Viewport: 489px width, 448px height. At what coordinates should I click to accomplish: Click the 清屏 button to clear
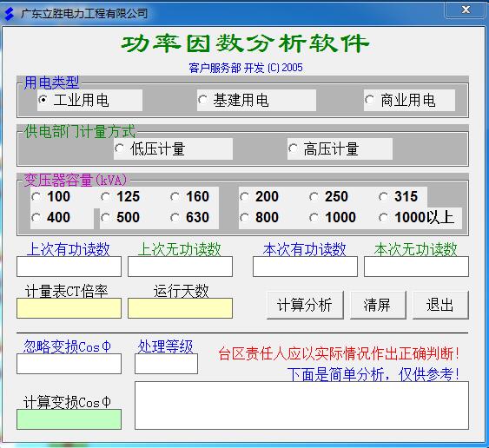(378, 305)
